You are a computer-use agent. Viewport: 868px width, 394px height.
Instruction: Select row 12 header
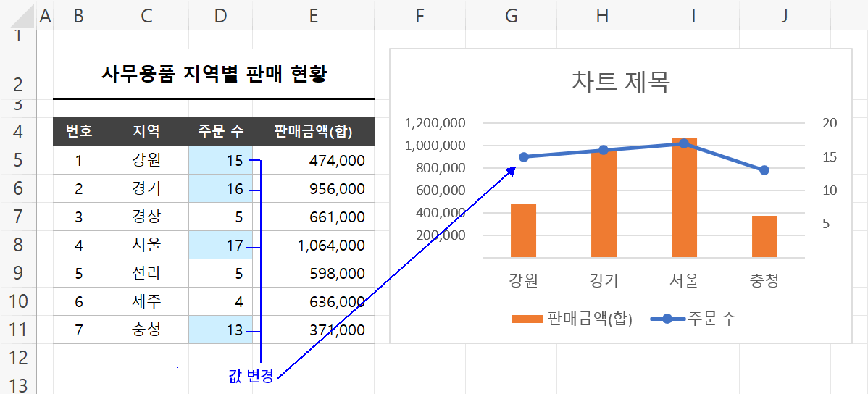pyautogui.click(x=18, y=358)
